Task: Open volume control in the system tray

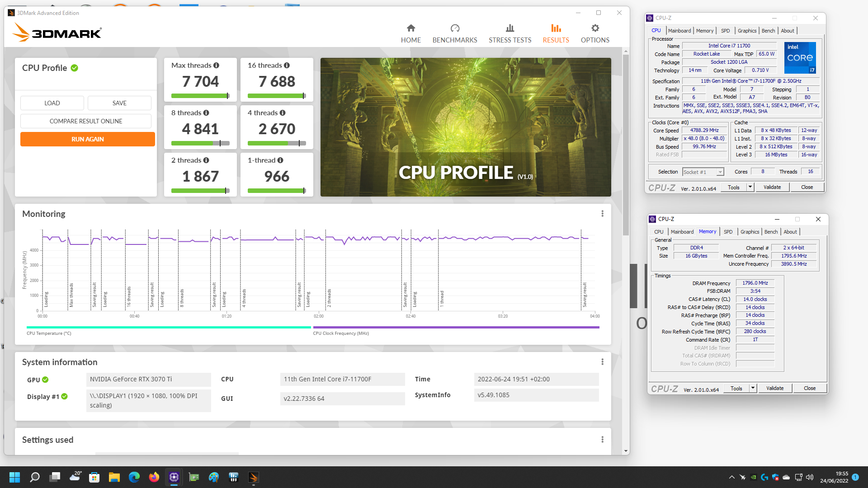Action: (810, 477)
